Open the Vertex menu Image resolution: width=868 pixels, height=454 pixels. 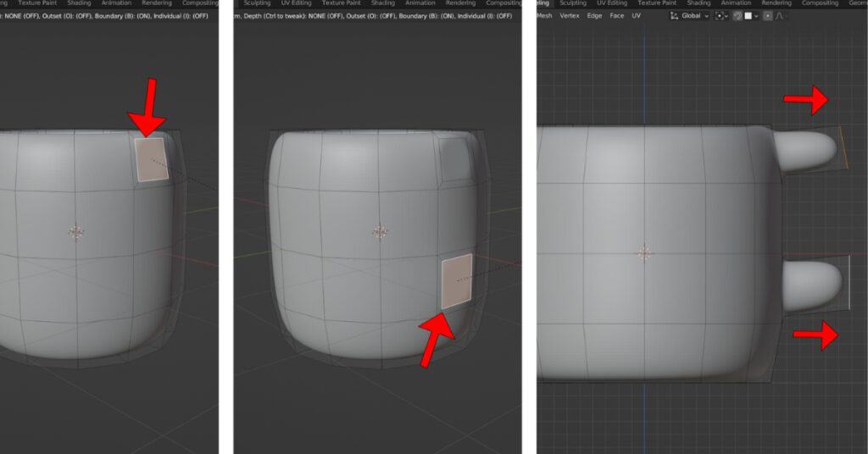click(570, 16)
